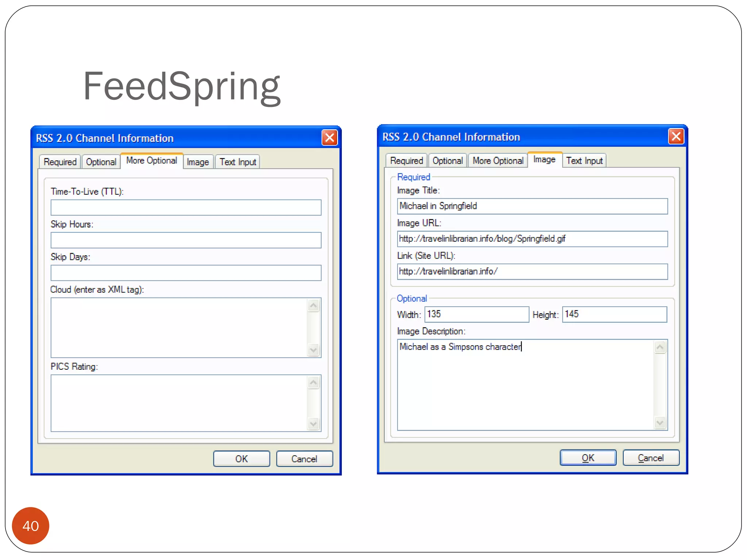Screen dimensions: 747x560
Task: Close the right RSS Channel Information dialog
Action: point(676,137)
